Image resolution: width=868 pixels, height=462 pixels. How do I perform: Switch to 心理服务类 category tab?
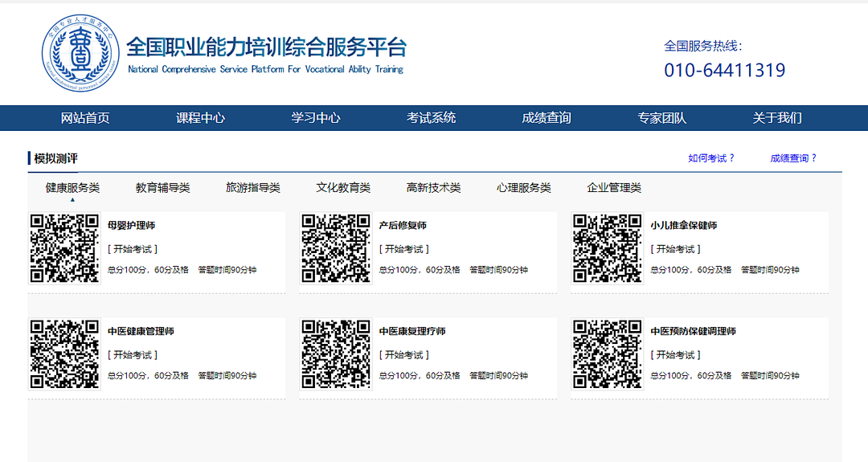[x=524, y=187]
